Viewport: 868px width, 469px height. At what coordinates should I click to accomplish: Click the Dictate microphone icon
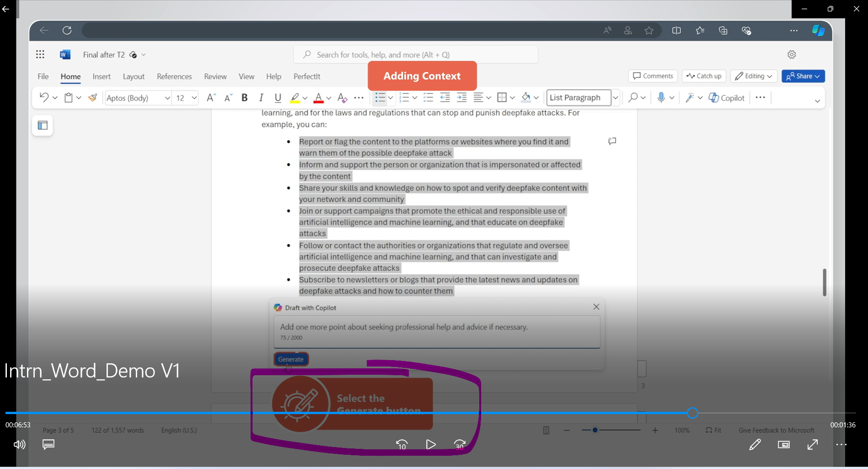(661, 97)
